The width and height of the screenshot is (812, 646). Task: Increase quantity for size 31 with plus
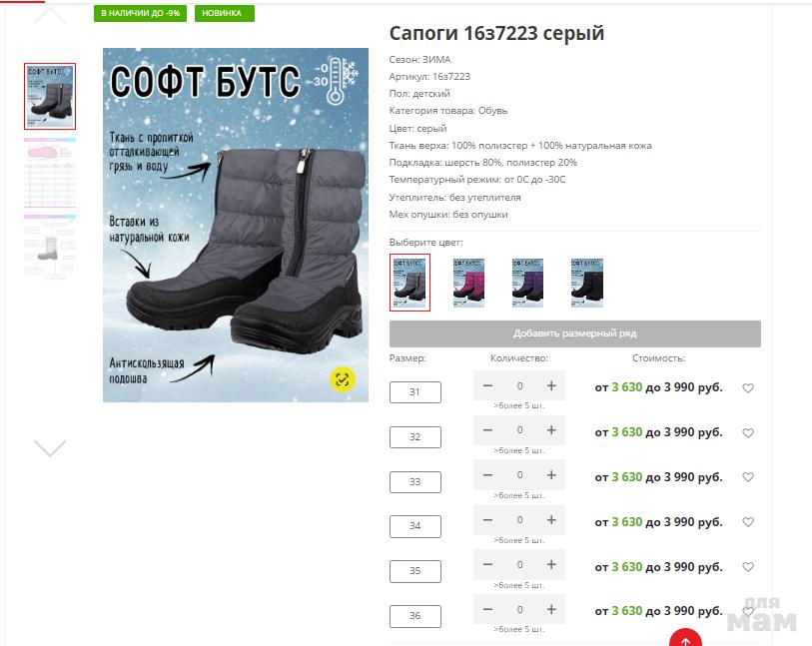tap(551, 385)
